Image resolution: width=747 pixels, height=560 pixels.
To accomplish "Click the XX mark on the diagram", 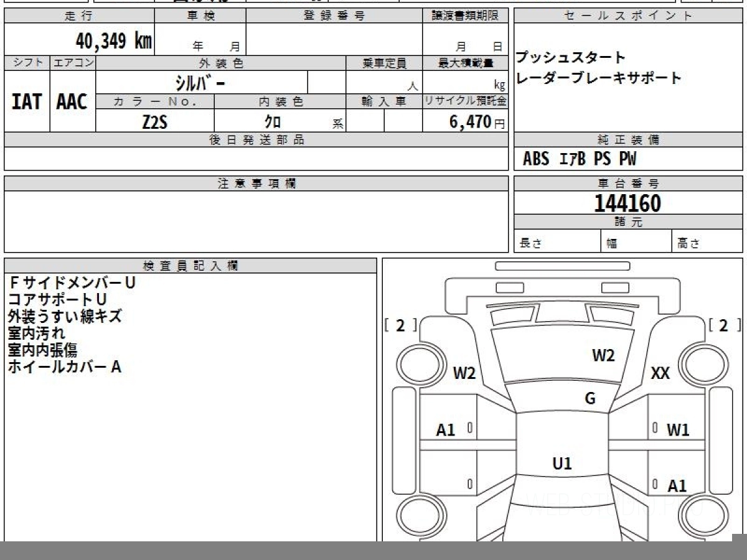I will (660, 373).
